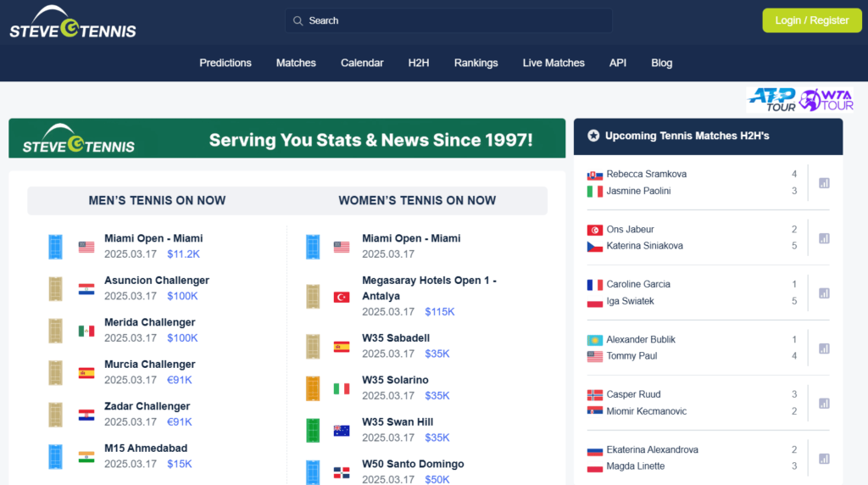Open H2H stats icon for Sramkova vs Paolini
This screenshot has height=485, width=868.
[824, 183]
